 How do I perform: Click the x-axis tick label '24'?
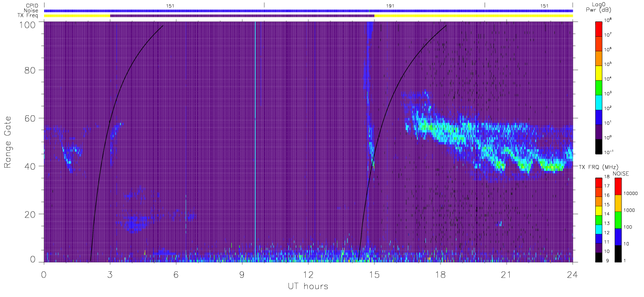[573, 274]
